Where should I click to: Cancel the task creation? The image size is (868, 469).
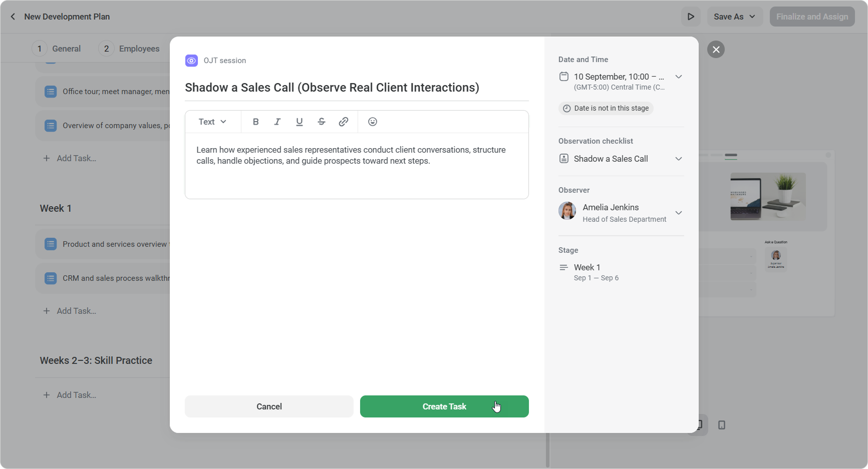269,406
